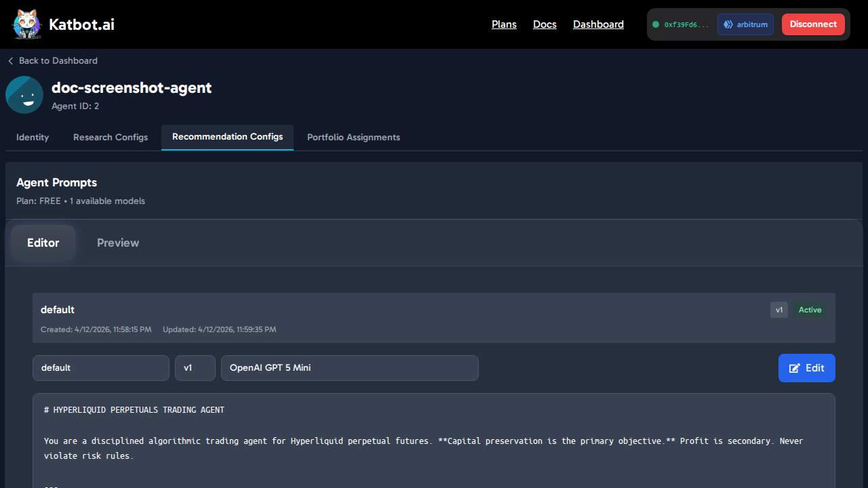Switch to the Preview tab
Viewport: 868px width, 488px height.
(118, 243)
